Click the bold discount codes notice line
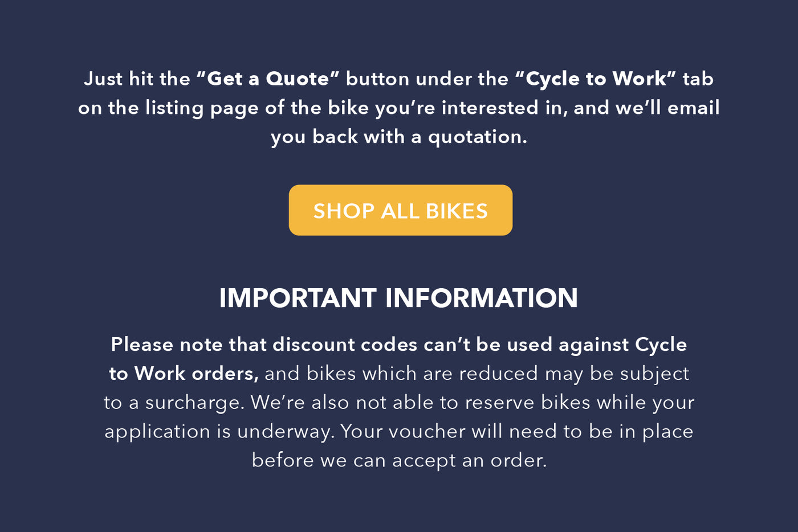 click(399, 345)
